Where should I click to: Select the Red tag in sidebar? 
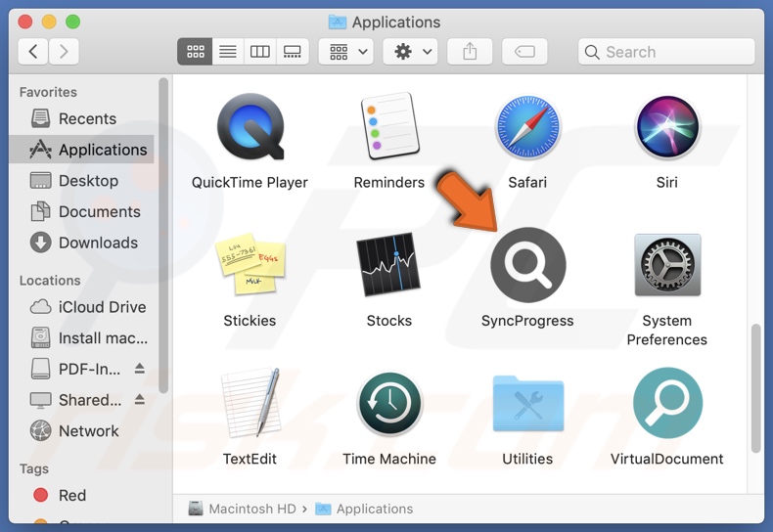pyautogui.click(x=82, y=495)
